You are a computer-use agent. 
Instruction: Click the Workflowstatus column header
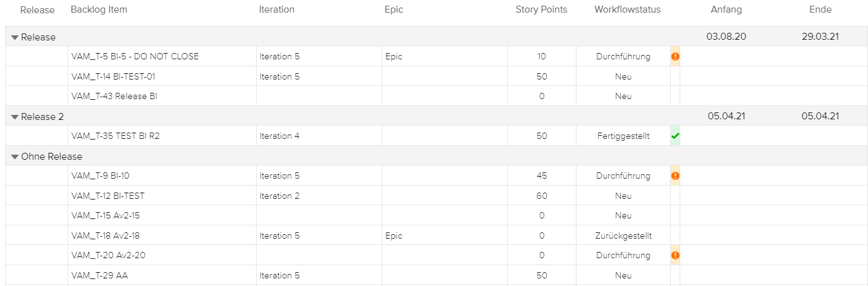(x=627, y=9)
